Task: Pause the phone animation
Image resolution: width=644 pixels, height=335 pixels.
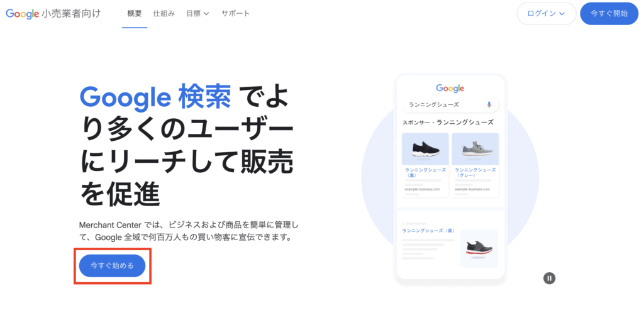Action: (x=549, y=278)
